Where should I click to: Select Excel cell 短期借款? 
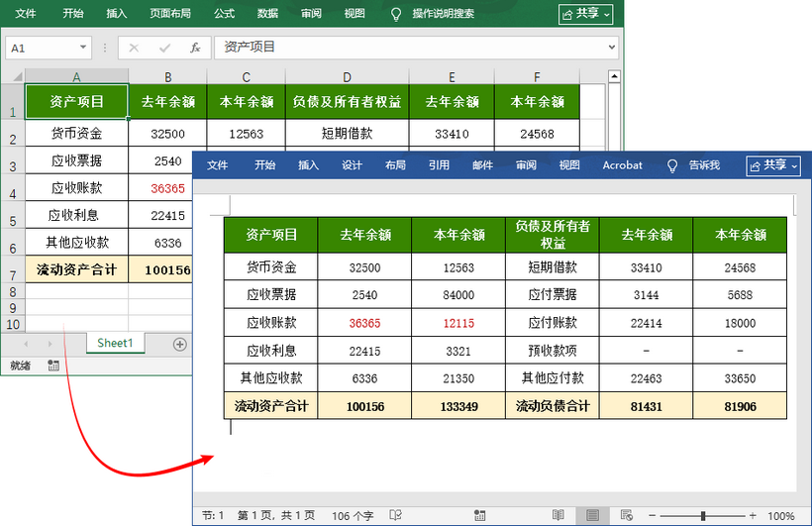(x=347, y=133)
